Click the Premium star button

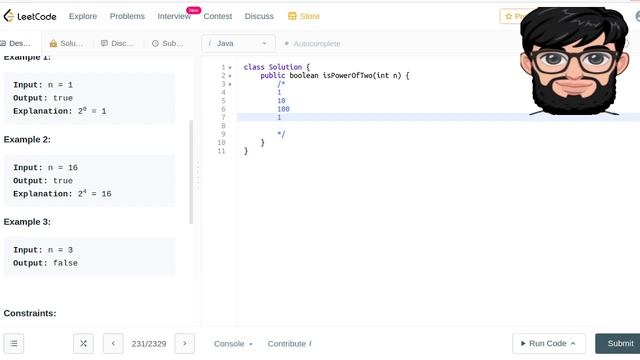(x=514, y=16)
